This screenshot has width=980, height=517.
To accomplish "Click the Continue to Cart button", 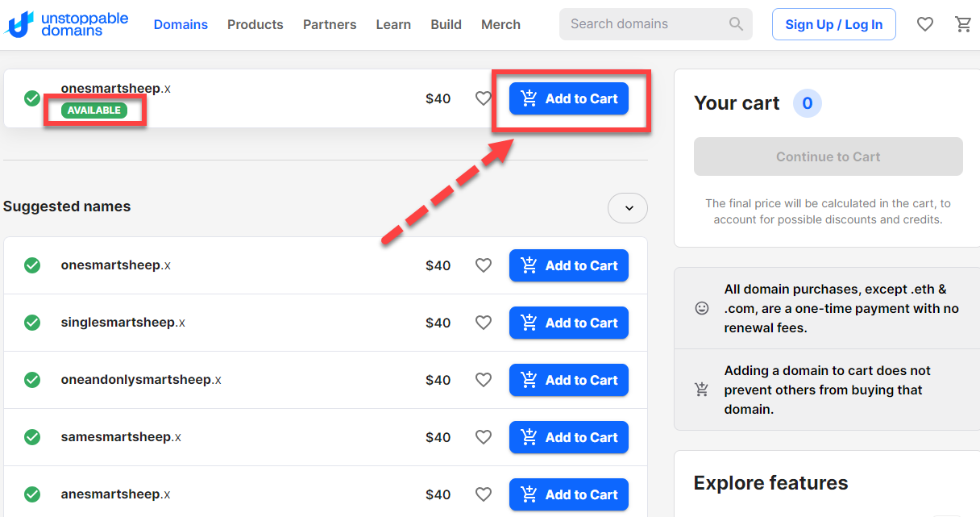I will (x=828, y=156).
